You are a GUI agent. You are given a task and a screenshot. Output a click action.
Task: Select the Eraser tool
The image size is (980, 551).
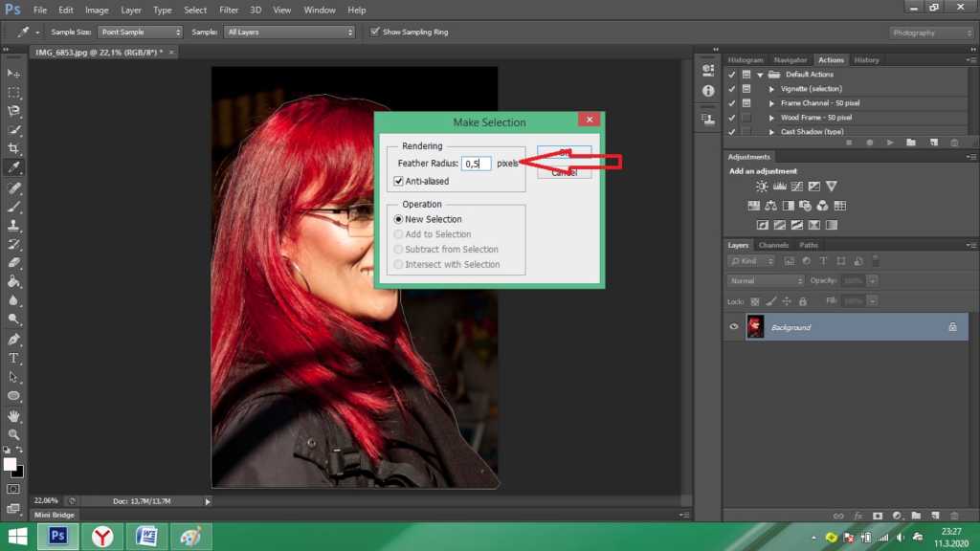click(13, 262)
